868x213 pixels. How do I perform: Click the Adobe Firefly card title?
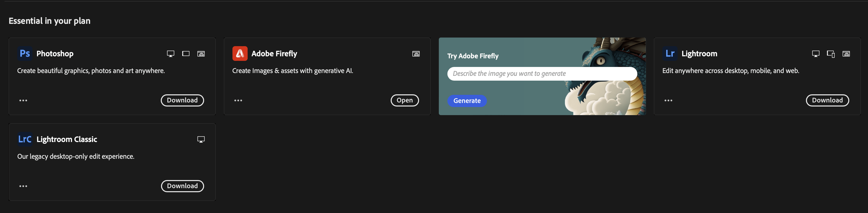click(274, 54)
